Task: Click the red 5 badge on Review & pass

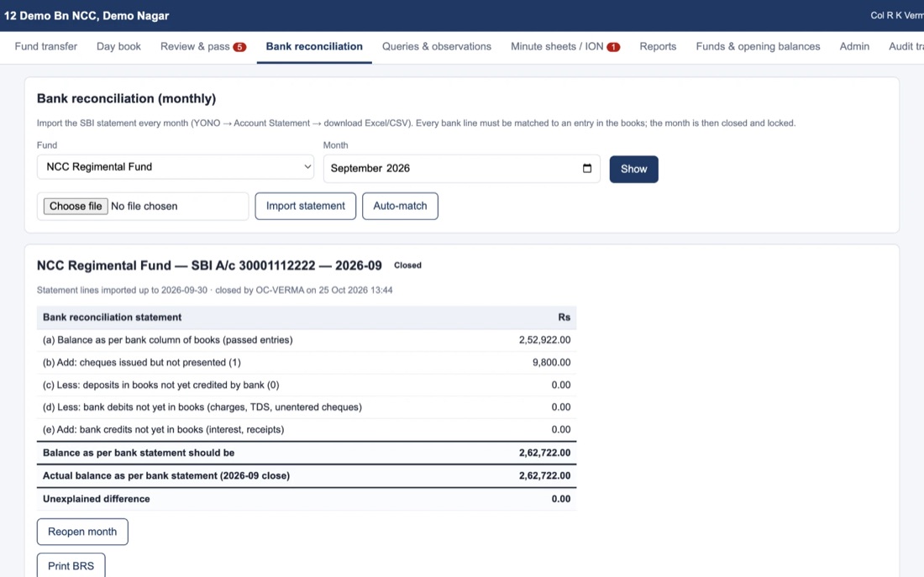Action: [x=239, y=47]
